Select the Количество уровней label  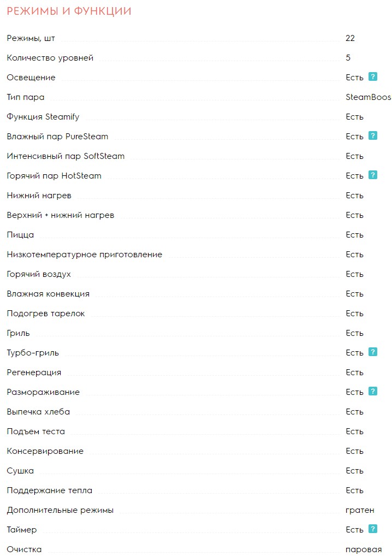50,58
